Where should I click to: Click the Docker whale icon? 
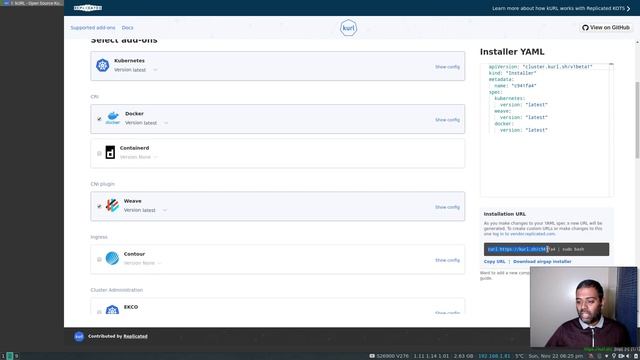pyautogui.click(x=113, y=118)
